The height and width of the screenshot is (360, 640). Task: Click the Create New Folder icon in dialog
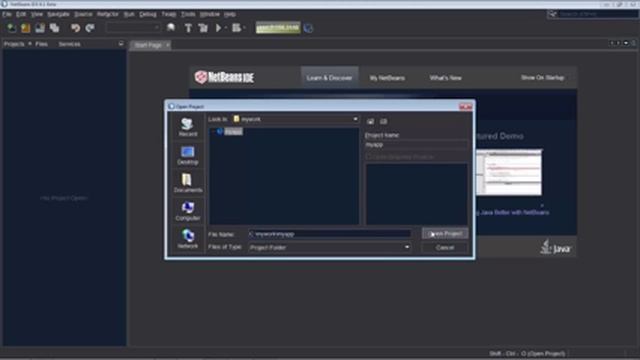click(384, 121)
